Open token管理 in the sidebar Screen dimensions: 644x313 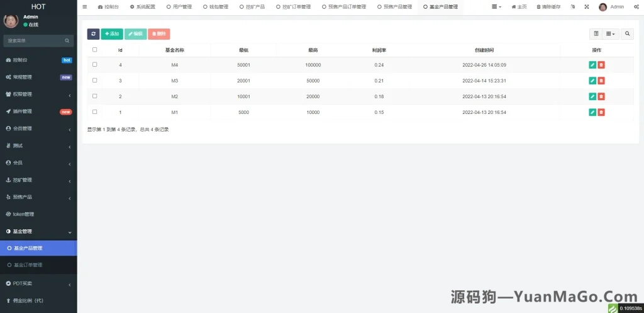38,214
